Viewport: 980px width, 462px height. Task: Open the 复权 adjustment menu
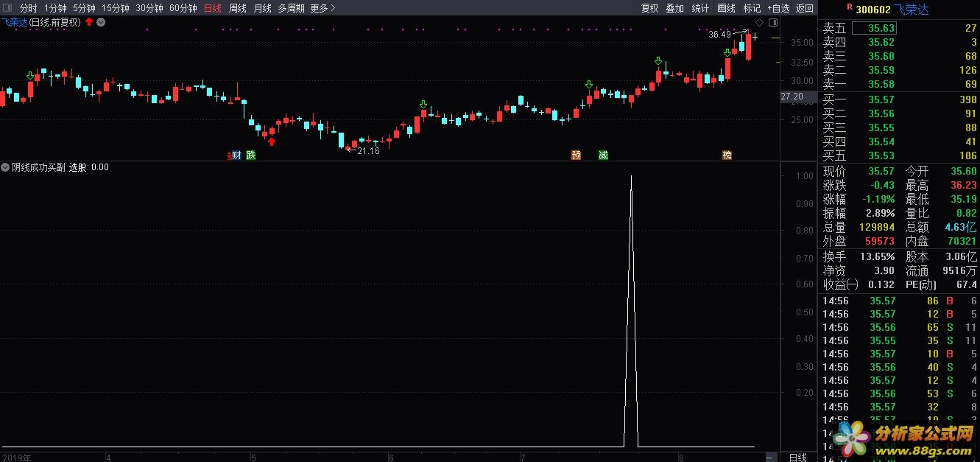[649, 8]
